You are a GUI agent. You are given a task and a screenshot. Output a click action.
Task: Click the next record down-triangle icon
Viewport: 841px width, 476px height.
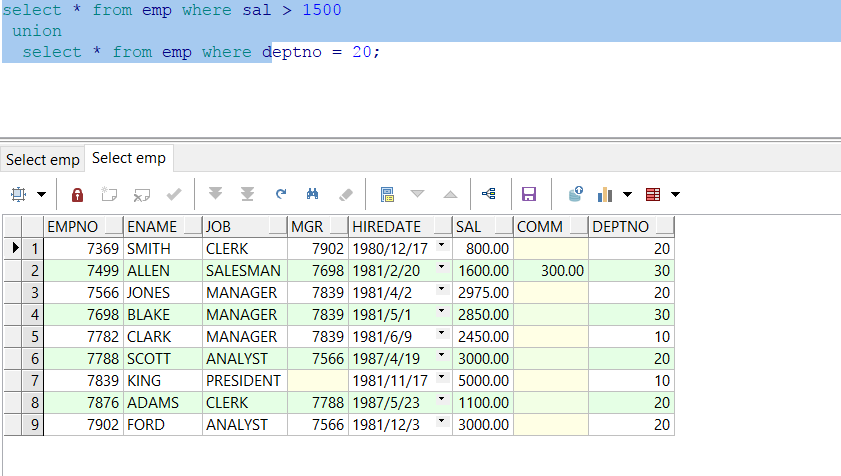(417, 194)
